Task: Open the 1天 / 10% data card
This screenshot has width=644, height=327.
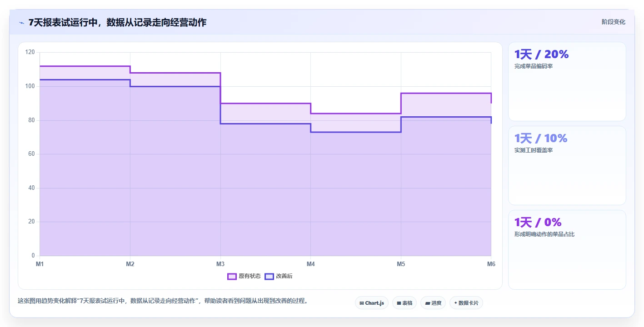Action: 567,166
